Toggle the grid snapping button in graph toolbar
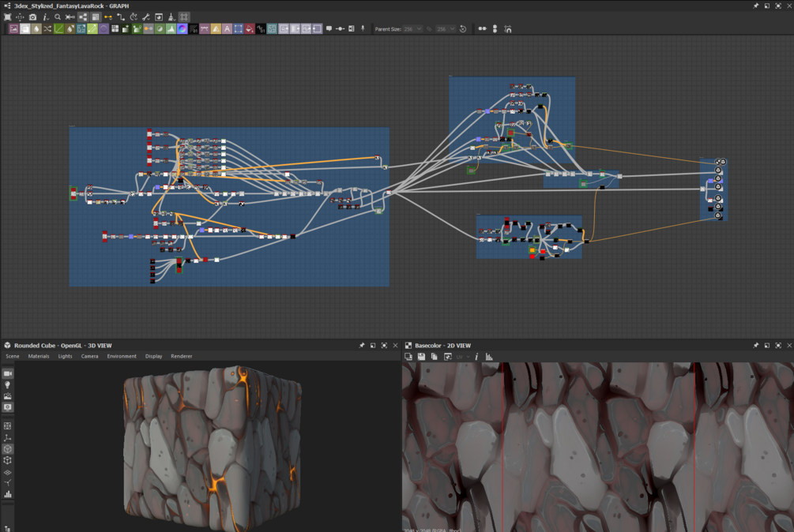794x532 pixels. (x=184, y=17)
